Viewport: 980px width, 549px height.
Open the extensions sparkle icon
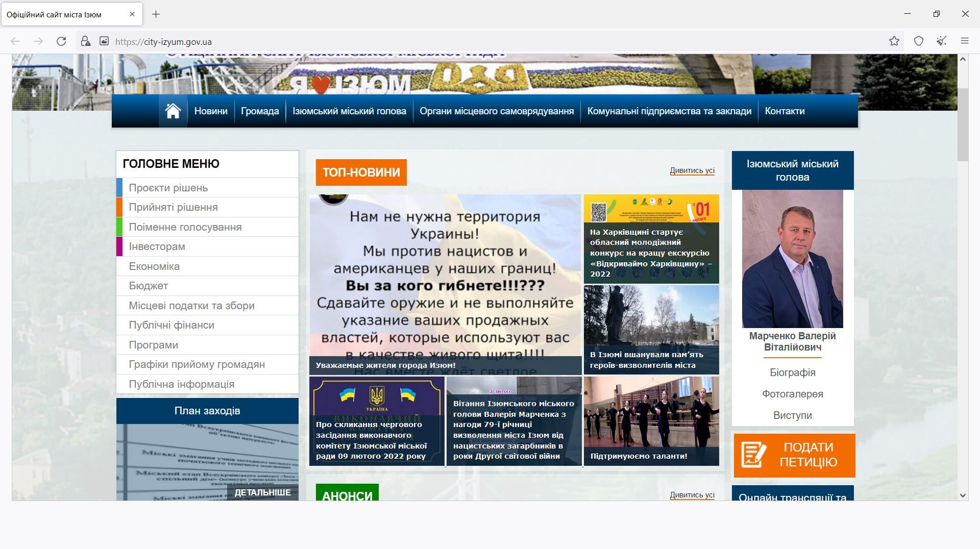pos(942,41)
